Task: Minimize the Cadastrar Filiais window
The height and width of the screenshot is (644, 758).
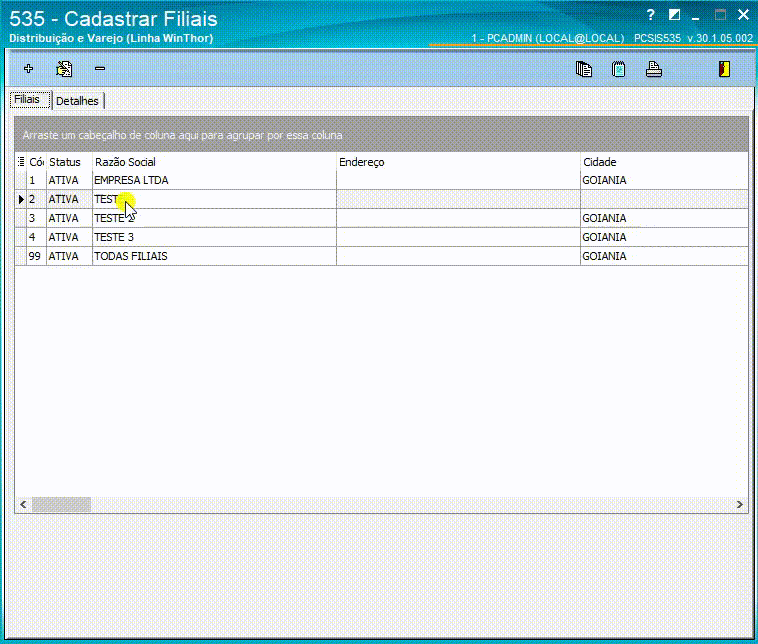Action: click(696, 16)
